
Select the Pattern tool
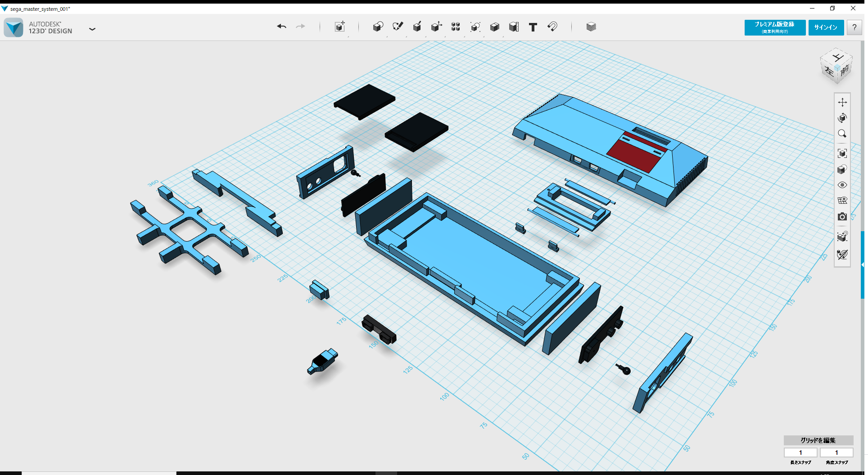(x=455, y=27)
